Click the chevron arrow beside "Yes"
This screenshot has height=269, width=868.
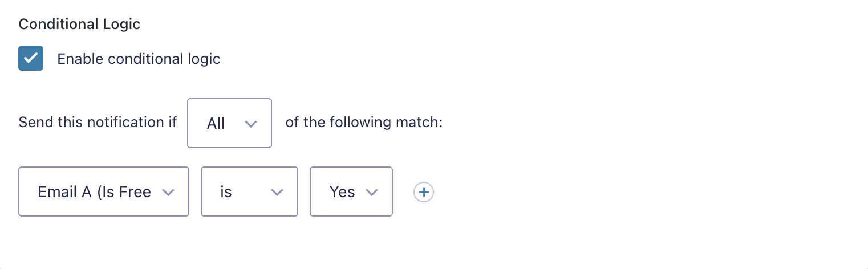371,193
